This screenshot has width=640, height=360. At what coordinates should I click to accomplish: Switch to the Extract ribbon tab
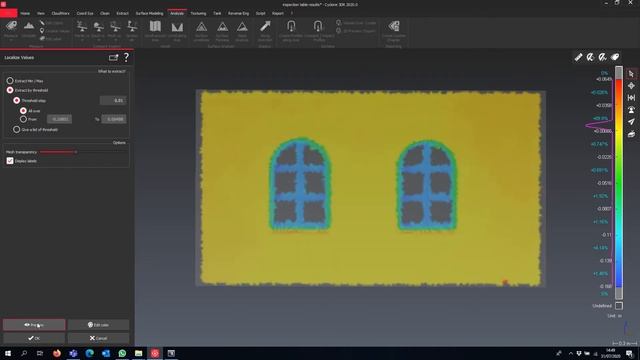[x=122, y=13]
